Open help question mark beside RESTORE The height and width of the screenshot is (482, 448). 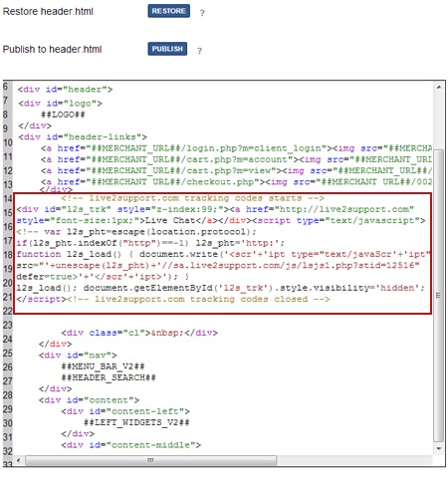pyautogui.click(x=202, y=13)
